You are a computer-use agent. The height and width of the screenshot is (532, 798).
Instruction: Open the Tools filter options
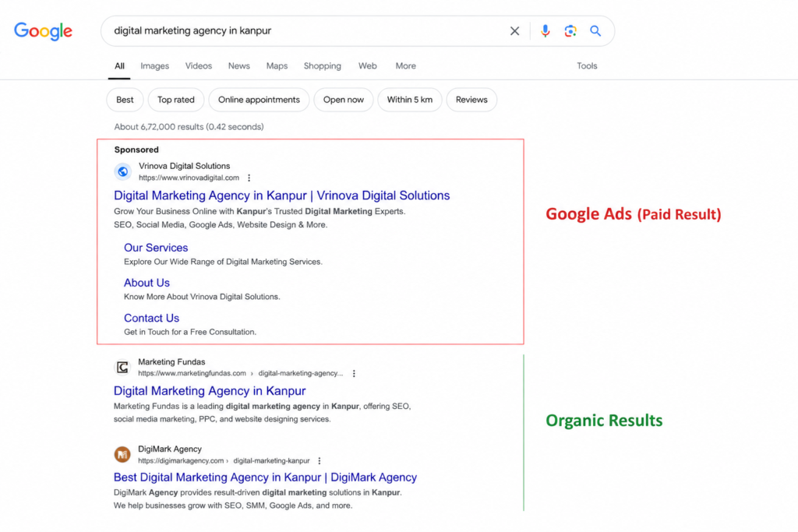(x=587, y=66)
